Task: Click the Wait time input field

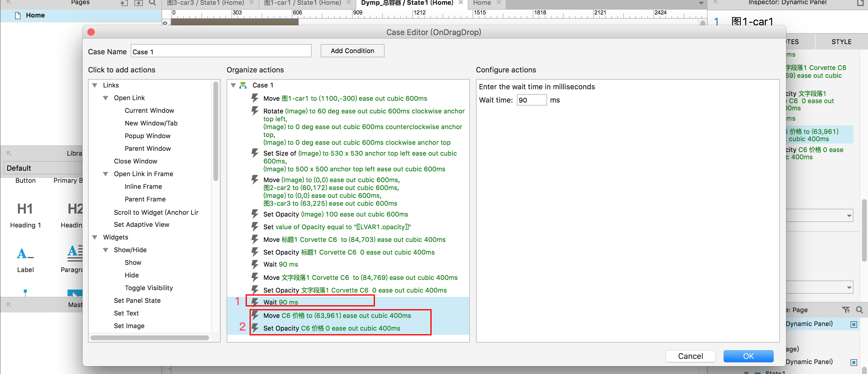Action: tap(531, 100)
